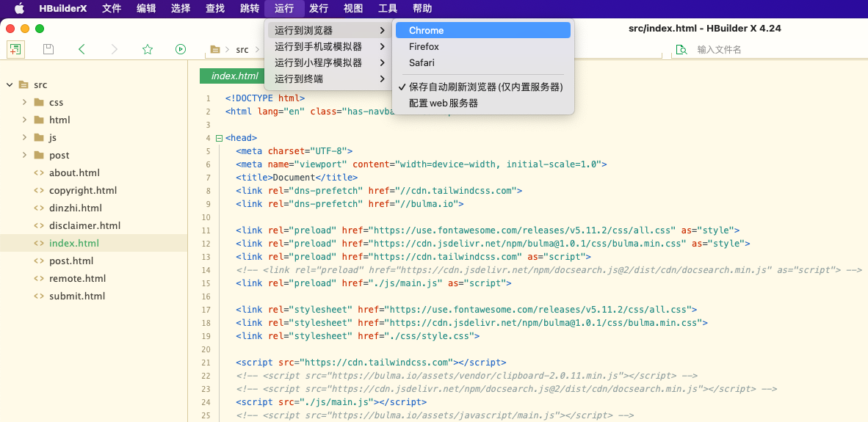Click the save icon in toolbar

[x=48, y=49]
